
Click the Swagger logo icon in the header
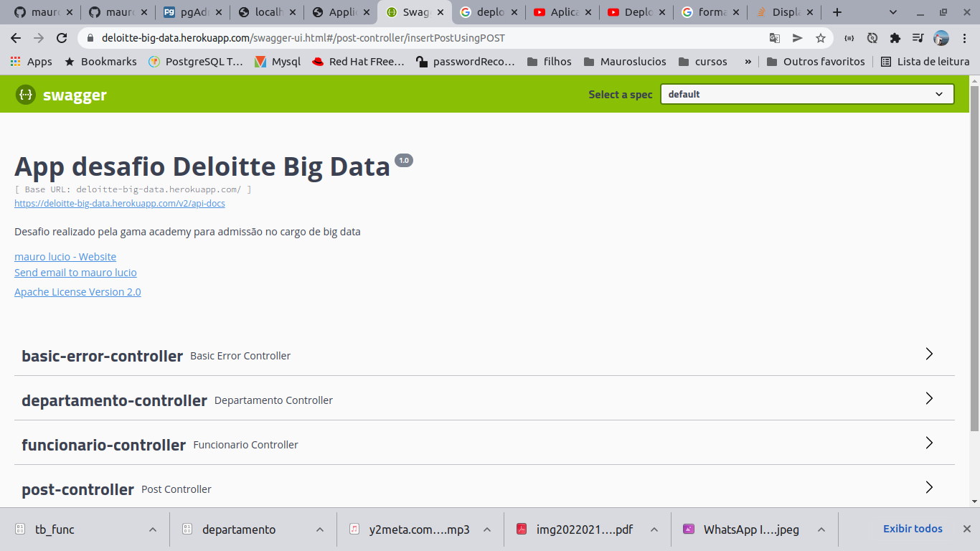click(25, 95)
